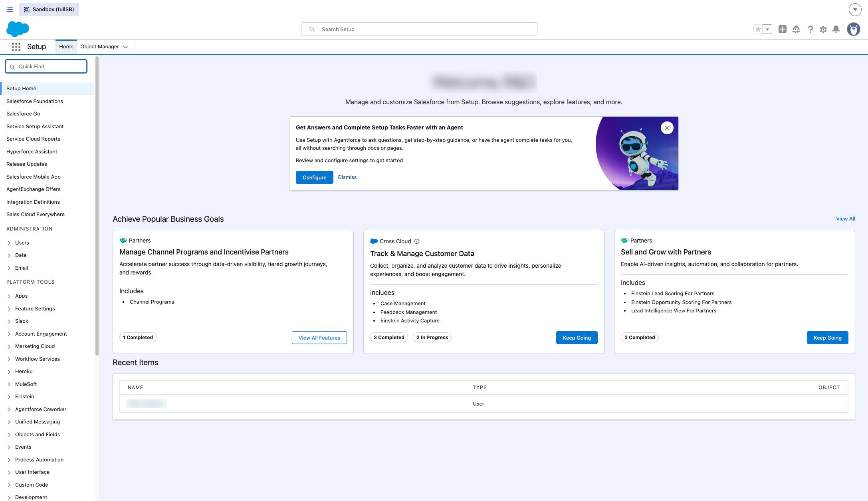This screenshot has height=501, width=868.
Task: Expand Process Automation
Action: pos(9,460)
